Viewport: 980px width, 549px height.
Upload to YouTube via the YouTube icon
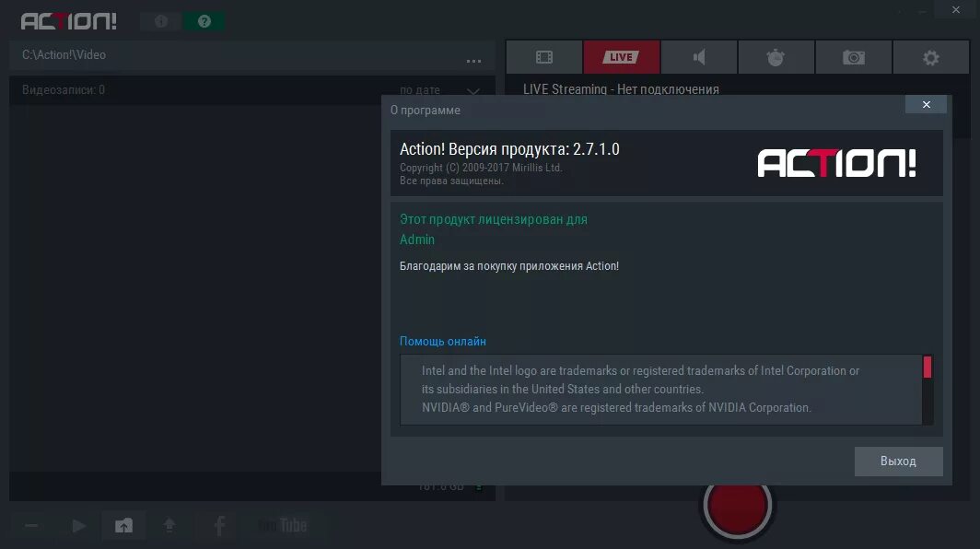(x=283, y=526)
